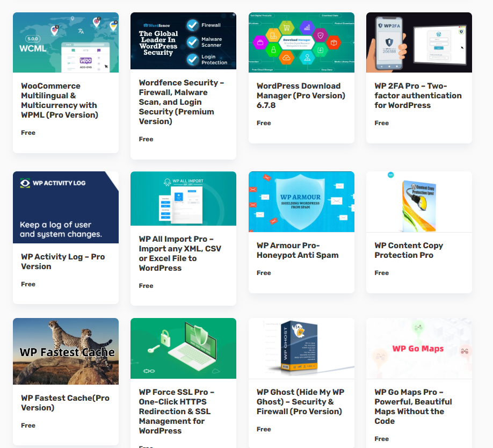
Task: Click the Free price under WP Content Copy Protection
Action: coord(381,273)
